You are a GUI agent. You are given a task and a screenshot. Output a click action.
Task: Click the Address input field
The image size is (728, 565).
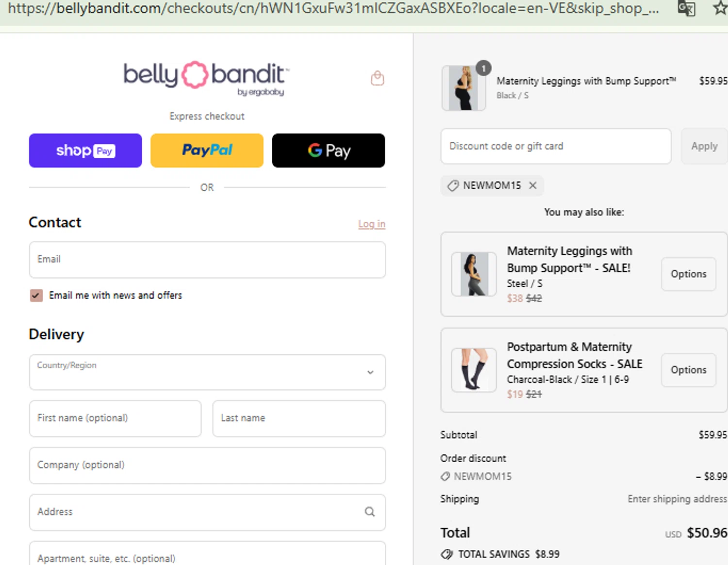[207, 513]
